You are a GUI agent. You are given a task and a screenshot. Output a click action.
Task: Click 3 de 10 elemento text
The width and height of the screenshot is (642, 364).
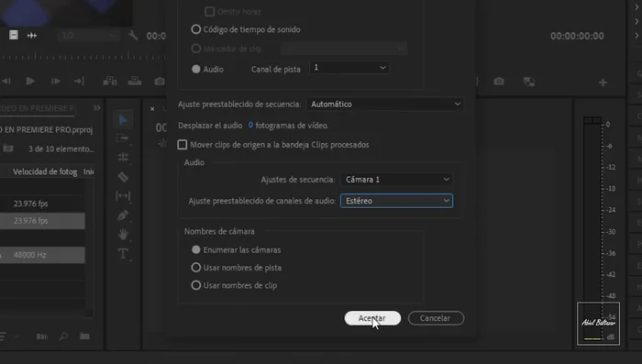(x=61, y=149)
